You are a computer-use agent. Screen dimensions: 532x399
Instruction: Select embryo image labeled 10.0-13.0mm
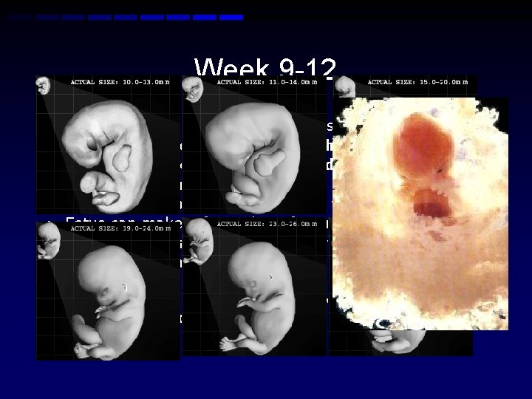click(x=108, y=145)
